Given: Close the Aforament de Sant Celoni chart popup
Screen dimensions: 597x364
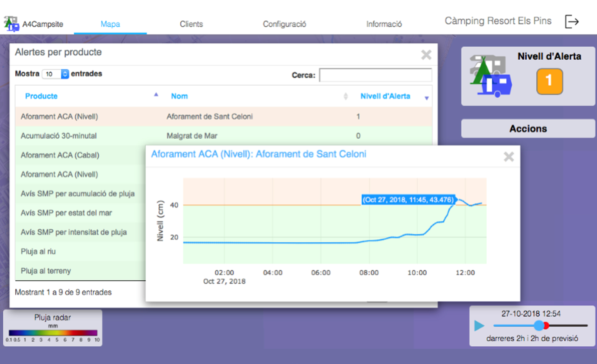Looking at the screenshot, I should (x=509, y=157).
